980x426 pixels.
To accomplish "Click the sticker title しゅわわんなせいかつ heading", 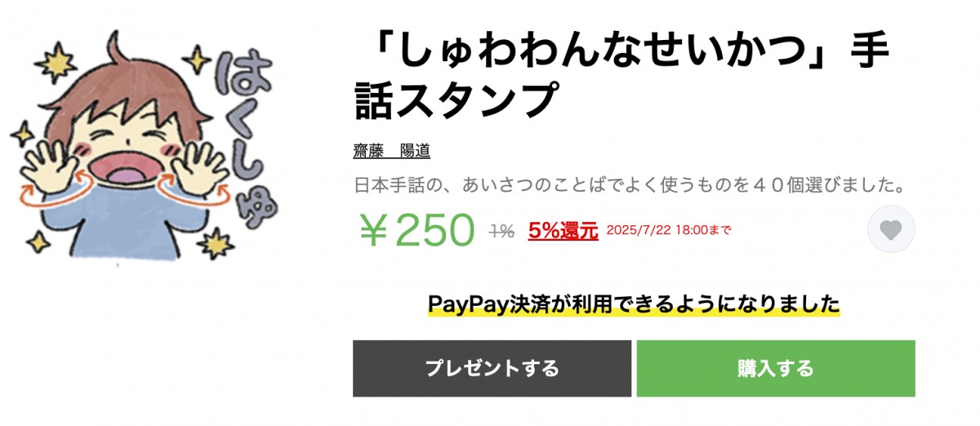I will tap(621, 78).
